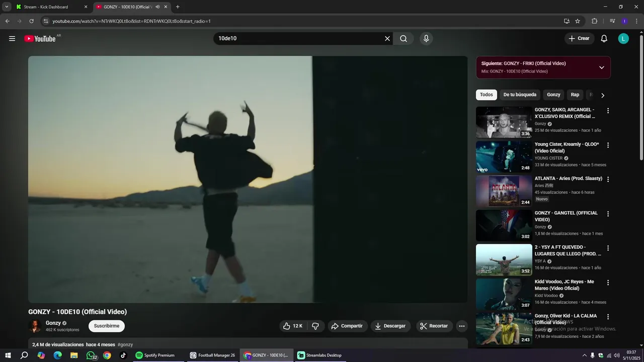Dislike the video with thumbs down
The height and width of the screenshot is (362, 644).
(x=315, y=326)
